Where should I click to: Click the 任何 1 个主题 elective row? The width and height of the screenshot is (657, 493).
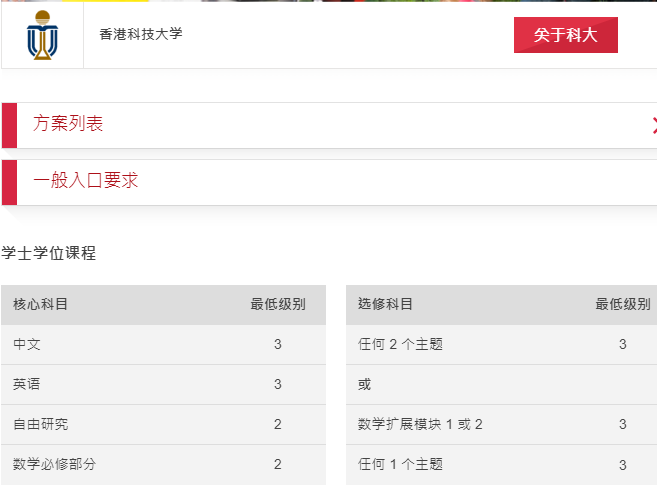click(502, 465)
